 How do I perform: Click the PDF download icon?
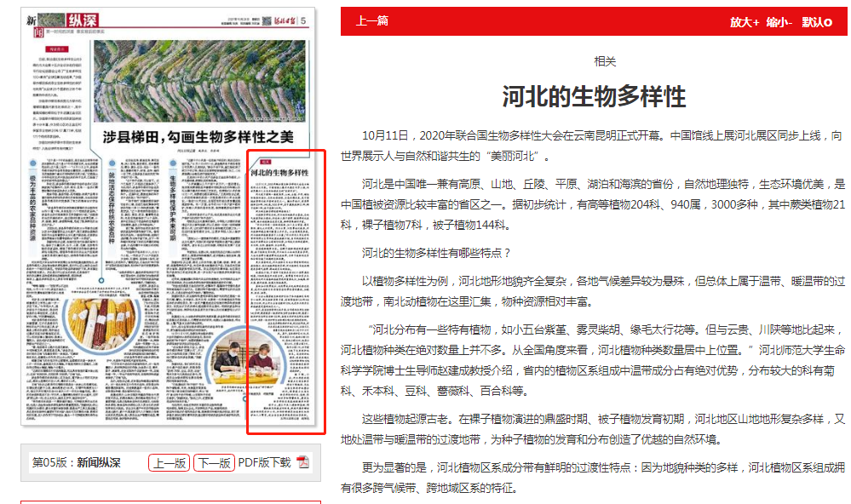point(303,463)
